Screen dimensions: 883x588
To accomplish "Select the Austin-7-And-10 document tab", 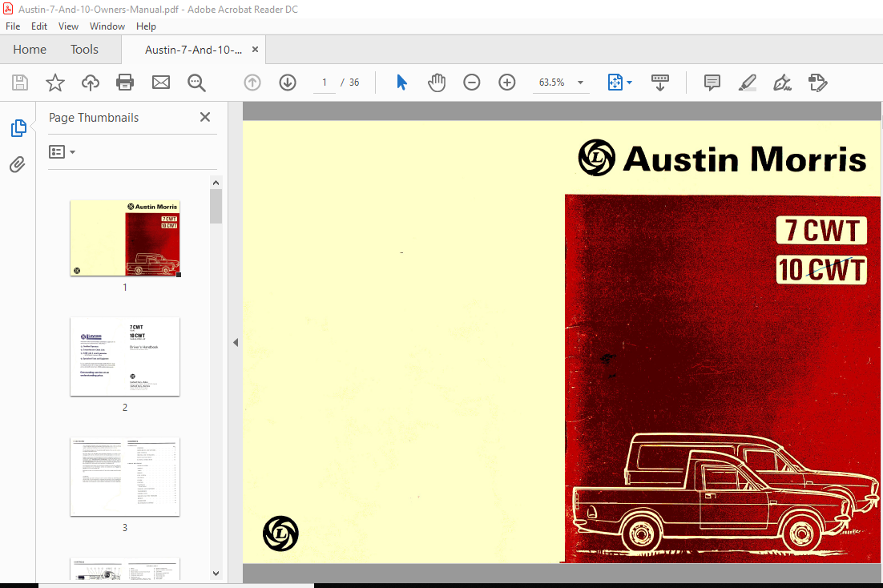I will pos(193,50).
